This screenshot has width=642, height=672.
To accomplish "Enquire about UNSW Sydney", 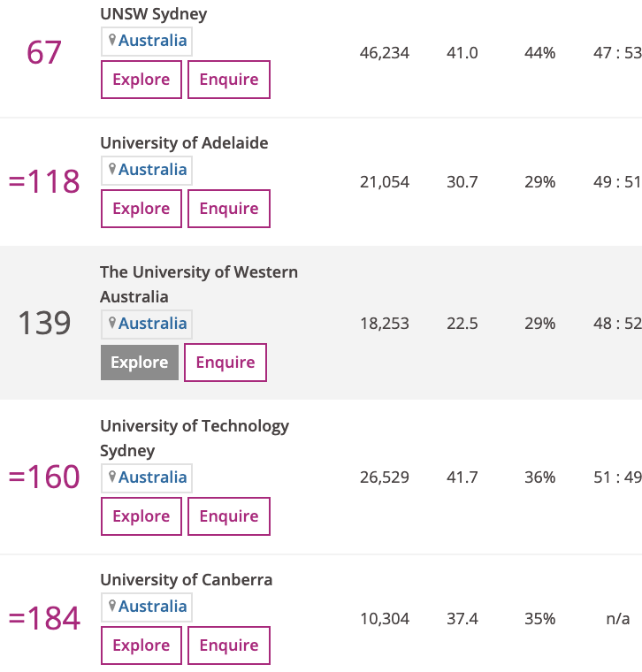I will (229, 80).
